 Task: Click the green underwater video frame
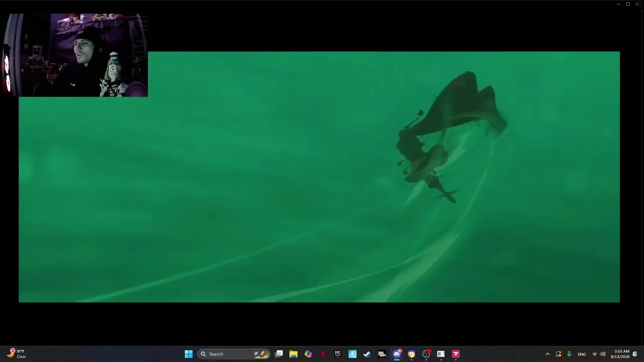pos(319,176)
